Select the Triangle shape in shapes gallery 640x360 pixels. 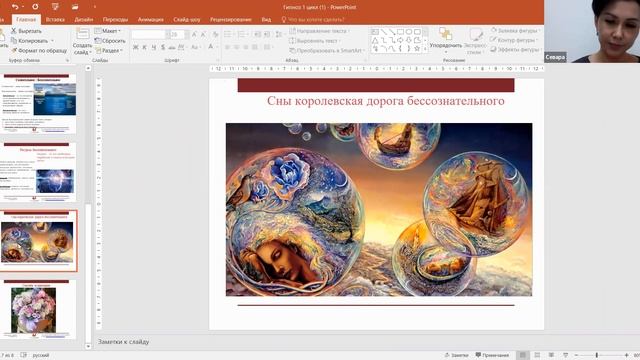(x=375, y=40)
